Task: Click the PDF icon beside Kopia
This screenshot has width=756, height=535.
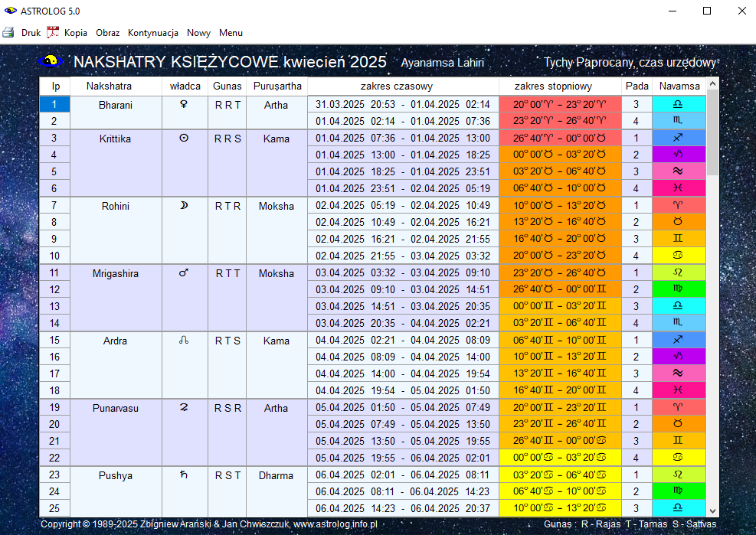Action: (x=53, y=33)
